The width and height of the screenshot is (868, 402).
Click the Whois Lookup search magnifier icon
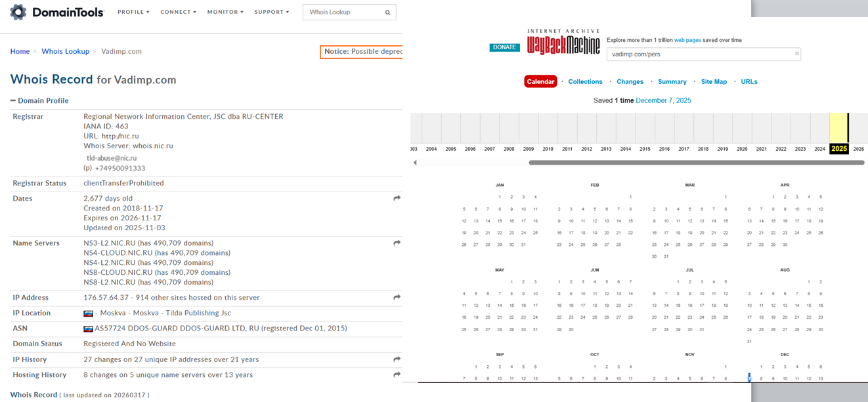coord(387,12)
